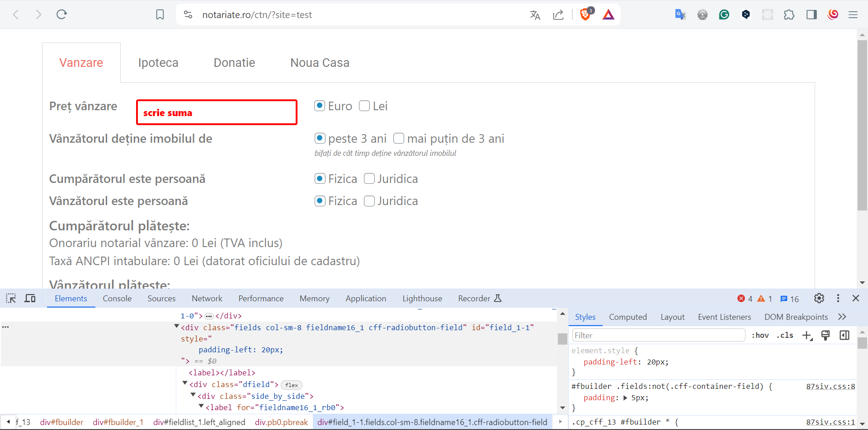Collapse the div class dfield node
Screen dimensions: 868x430
coord(185,383)
